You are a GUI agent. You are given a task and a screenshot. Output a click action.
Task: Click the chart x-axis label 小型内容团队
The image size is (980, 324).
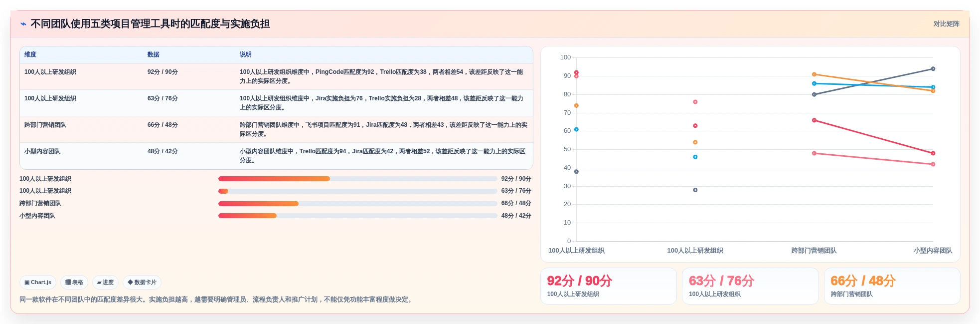(933, 251)
